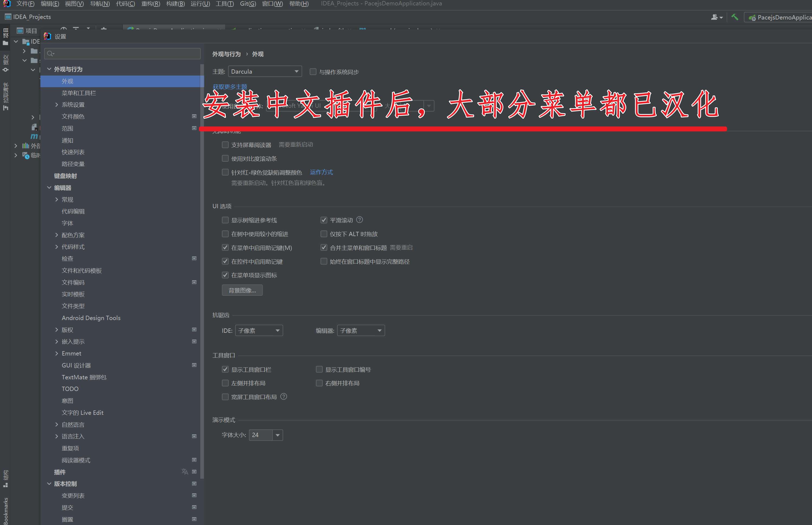Open the 工具(T) menu
Image resolution: width=812 pixels, height=525 pixels.
(224, 4)
